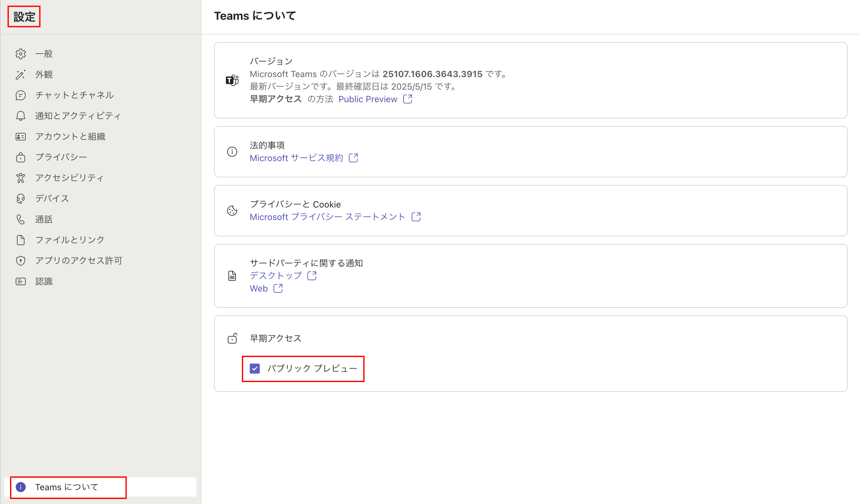Click the cookie icon in プライバシーと Cookie card
859x504 pixels.
(x=232, y=211)
